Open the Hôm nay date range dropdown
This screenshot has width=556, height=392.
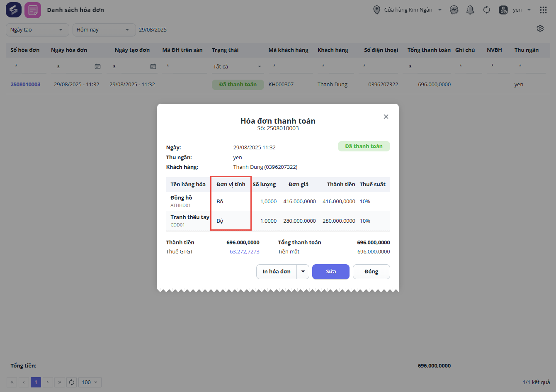pos(104,30)
